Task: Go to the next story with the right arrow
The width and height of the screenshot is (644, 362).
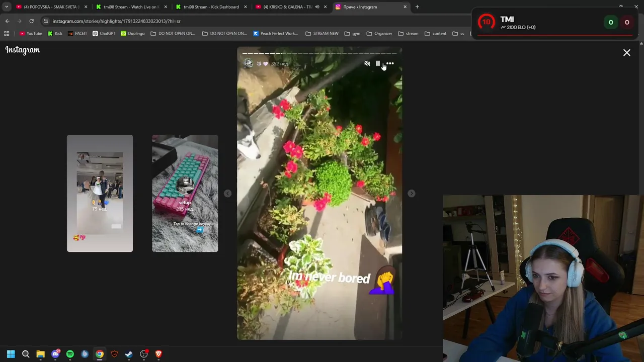Action: point(412,194)
